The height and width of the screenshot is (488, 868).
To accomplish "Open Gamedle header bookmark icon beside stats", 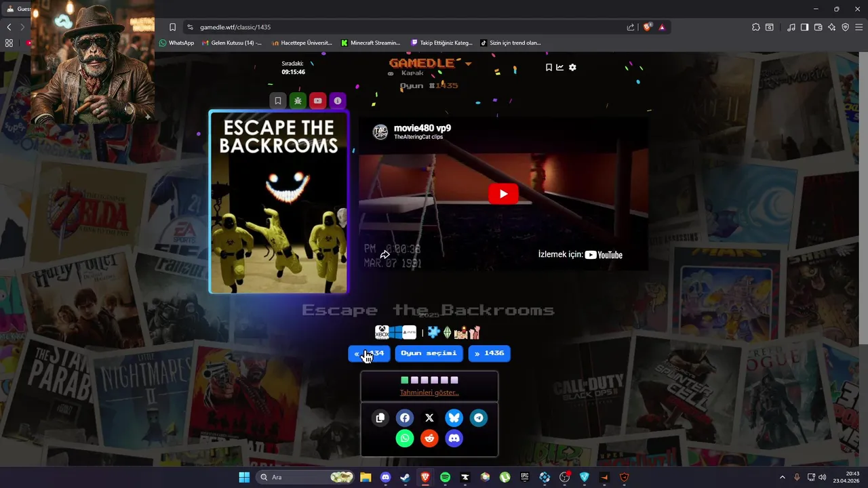I will [x=549, y=67].
